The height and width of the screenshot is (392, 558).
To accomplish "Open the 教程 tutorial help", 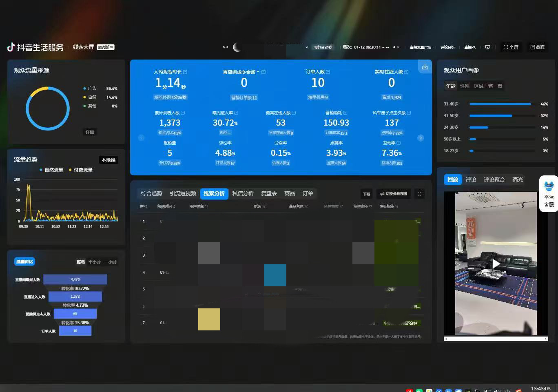I will pyautogui.click(x=538, y=47).
